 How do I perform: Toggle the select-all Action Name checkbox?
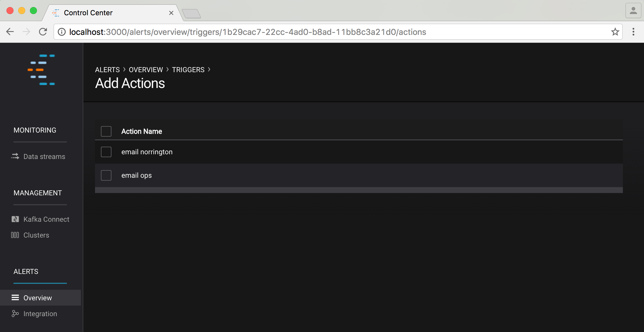tap(106, 131)
